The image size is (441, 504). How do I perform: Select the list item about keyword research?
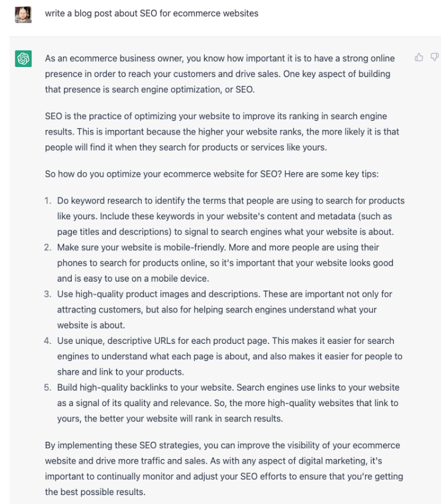[x=231, y=216]
